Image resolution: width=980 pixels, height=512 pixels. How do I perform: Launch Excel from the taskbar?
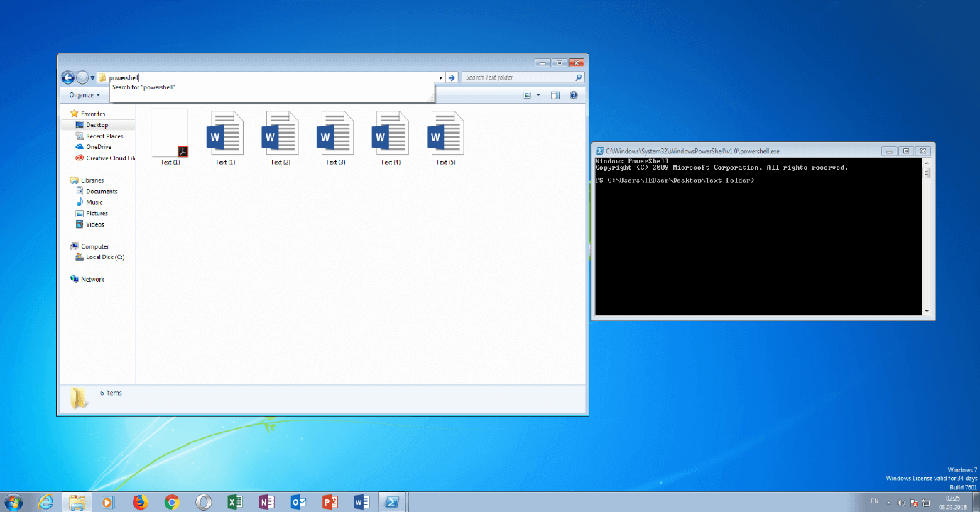pyautogui.click(x=235, y=502)
